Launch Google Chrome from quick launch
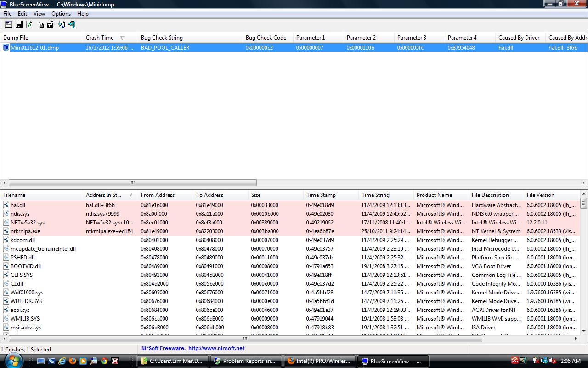This screenshot has height=368, width=588. 104,361
